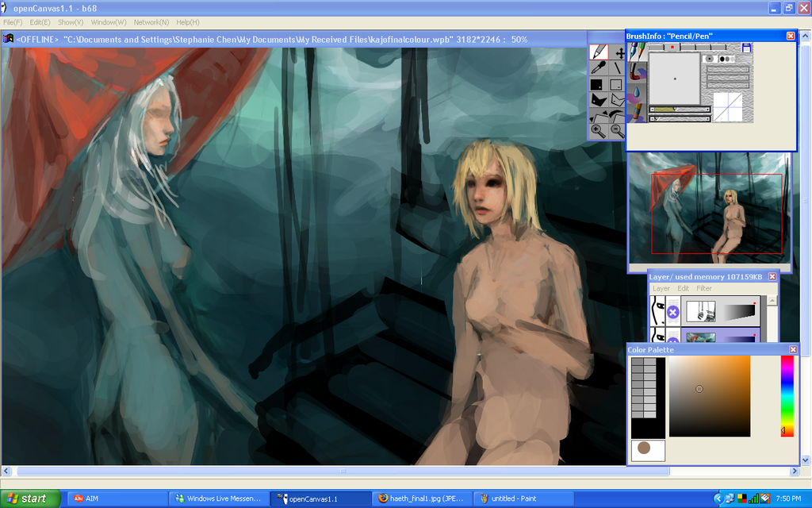This screenshot has height=508, width=812.
Task: Open the Layer menu in layer panel
Action: (x=661, y=288)
